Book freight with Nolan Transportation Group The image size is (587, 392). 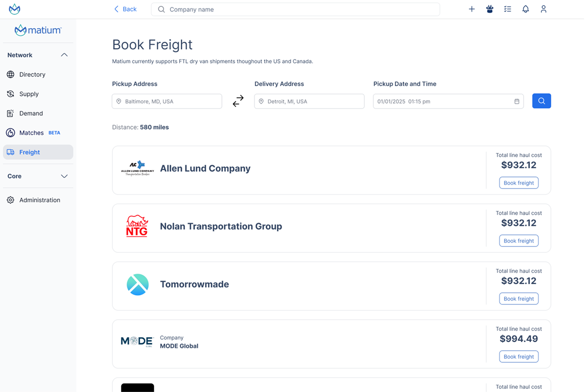(x=519, y=241)
